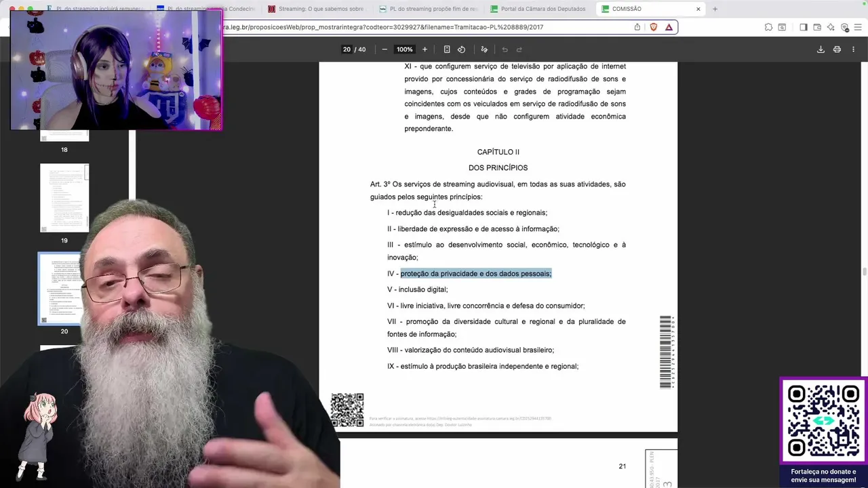
Task: Open 'PL do streaming propõe fim de' tab
Action: [x=427, y=9]
